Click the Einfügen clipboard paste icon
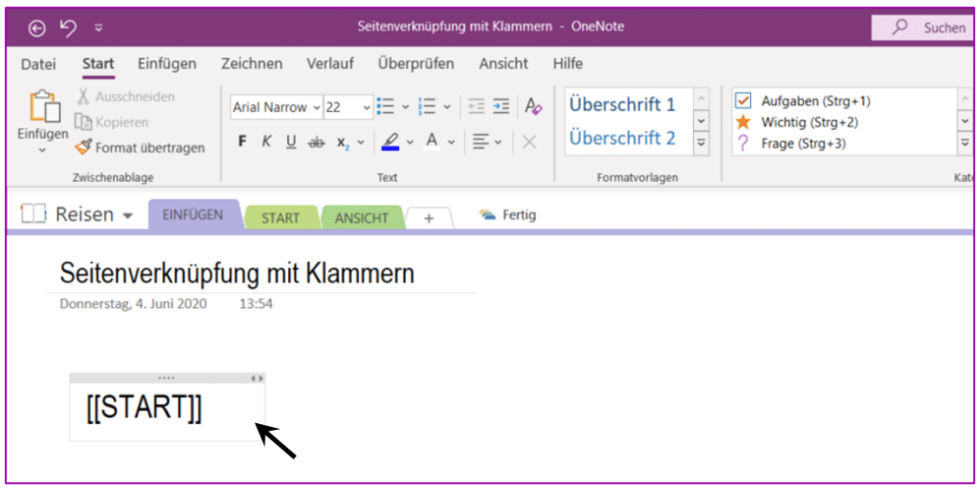 click(46, 106)
